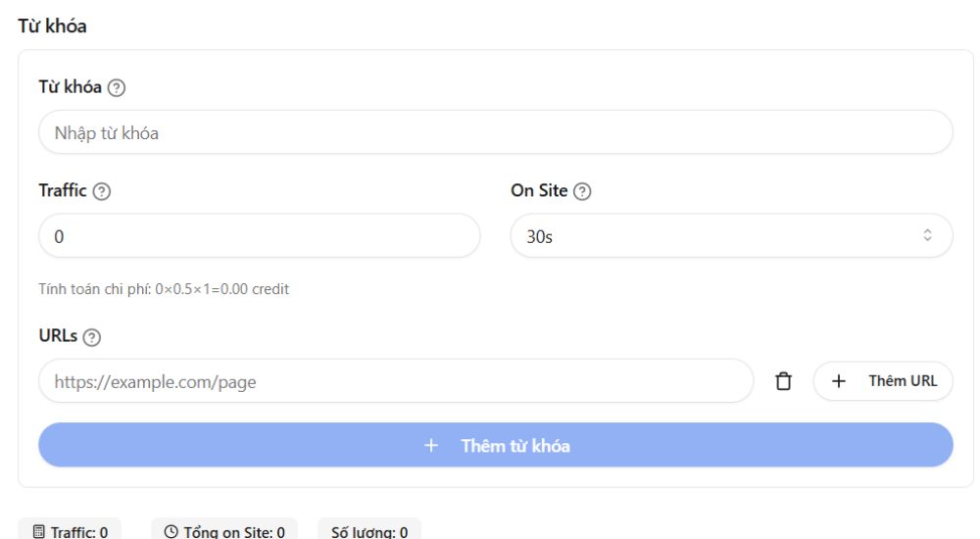Viewport: 980px width, 539px height.
Task: Select the Tổng on Site: 0 label text
Action: (234, 532)
